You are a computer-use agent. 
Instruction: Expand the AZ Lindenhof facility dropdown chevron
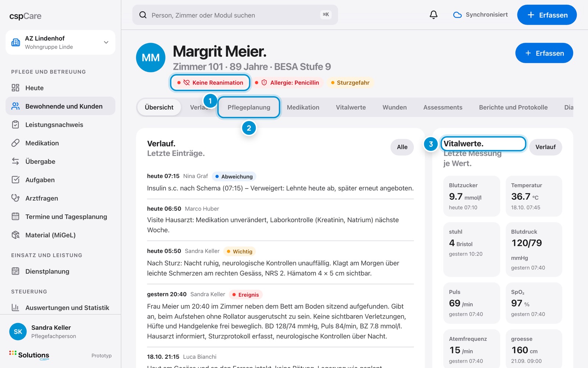pos(106,42)
